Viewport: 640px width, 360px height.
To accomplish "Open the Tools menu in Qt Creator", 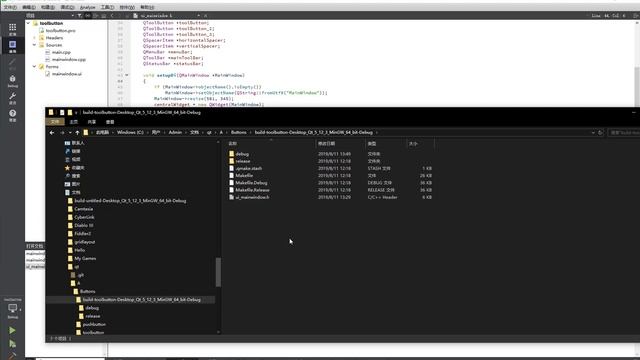I will click(x=107, y=7).
